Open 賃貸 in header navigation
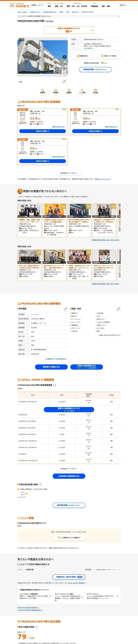Viewport: 138px width, 644px height. tap(49, 6)
